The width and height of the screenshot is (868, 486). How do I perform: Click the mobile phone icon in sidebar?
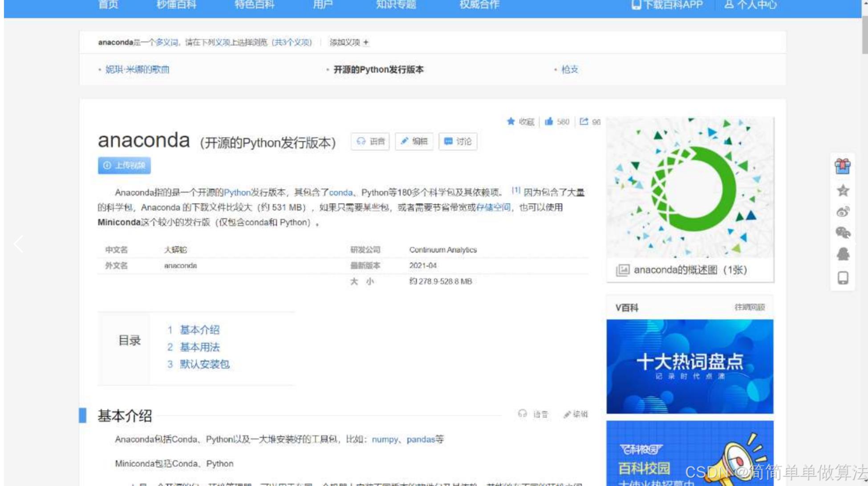click(843, 278)
